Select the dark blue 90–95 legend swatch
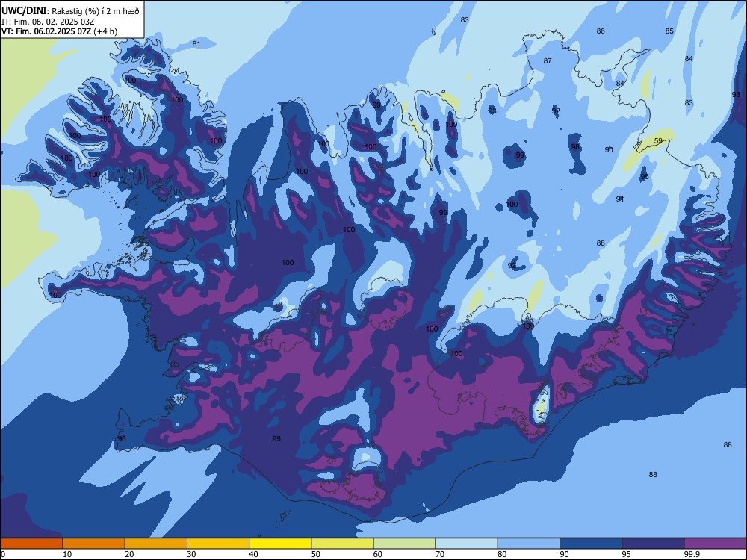Viewport: 747px width, 560px height. point(591,544)
